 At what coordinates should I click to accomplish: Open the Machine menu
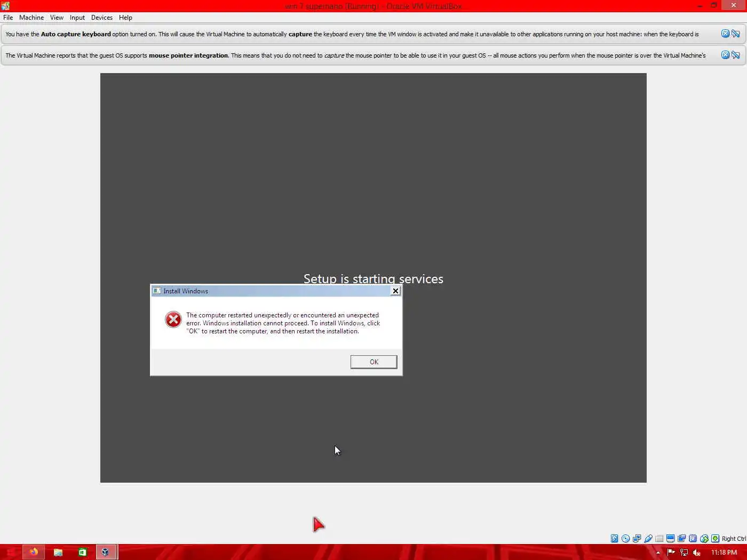pos(31,18)
